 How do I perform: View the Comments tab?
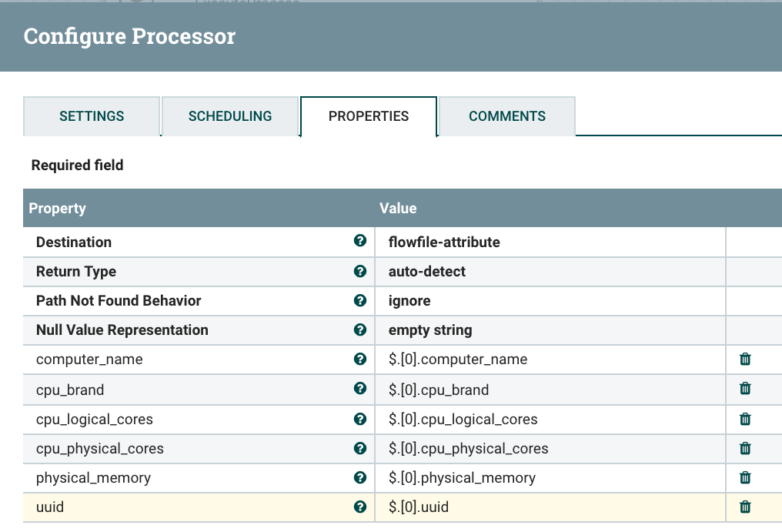[506, 115]
